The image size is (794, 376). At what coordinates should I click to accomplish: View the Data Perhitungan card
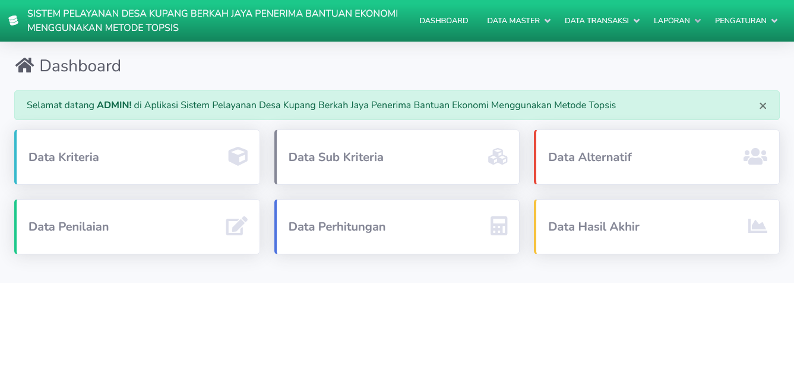click(396, 227)
